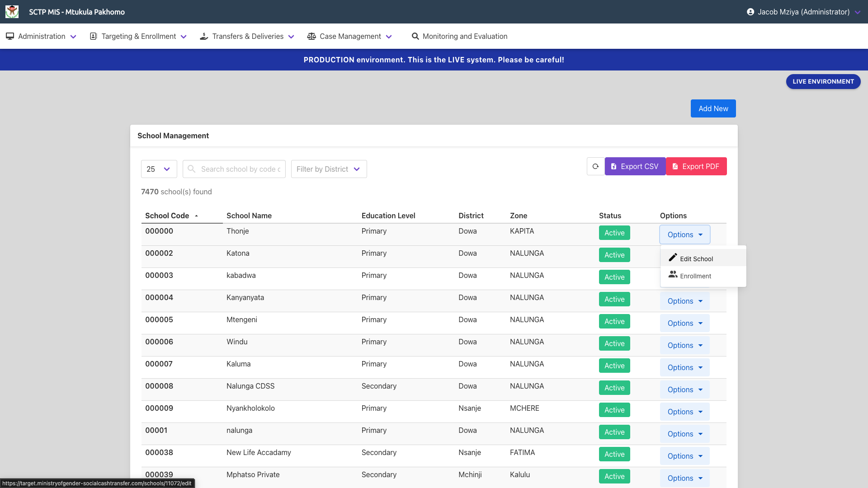The image size is (868, 488).
Task: Click the 7470 school(s) found text
Action: click(x=176, y=192)
